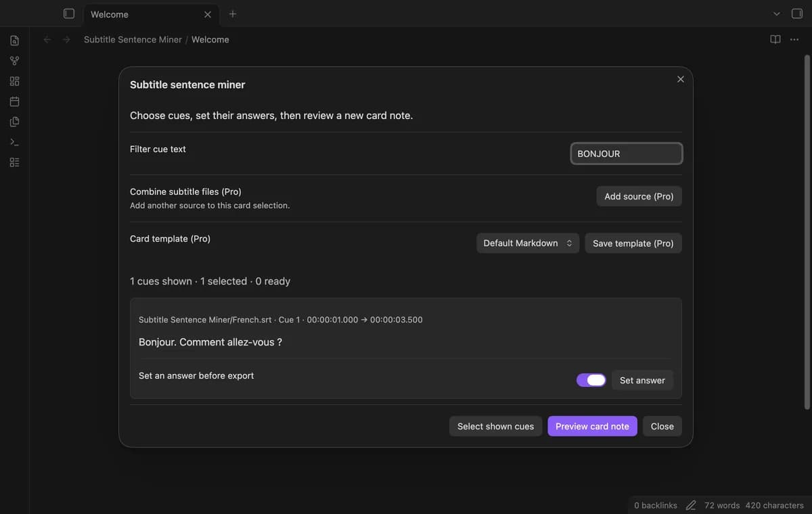Click the Close button in modal
This screenshot has height=514, width=812.
click(x=662, y=426)
